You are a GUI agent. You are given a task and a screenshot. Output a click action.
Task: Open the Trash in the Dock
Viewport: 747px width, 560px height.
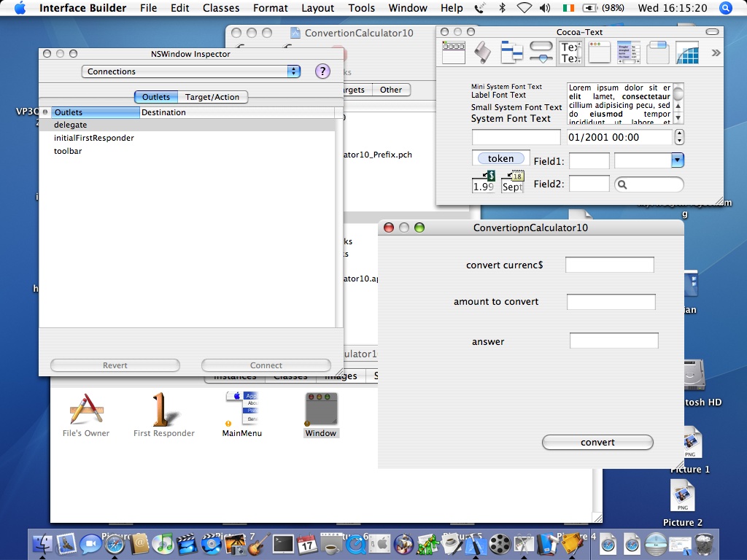coord(705,544)
